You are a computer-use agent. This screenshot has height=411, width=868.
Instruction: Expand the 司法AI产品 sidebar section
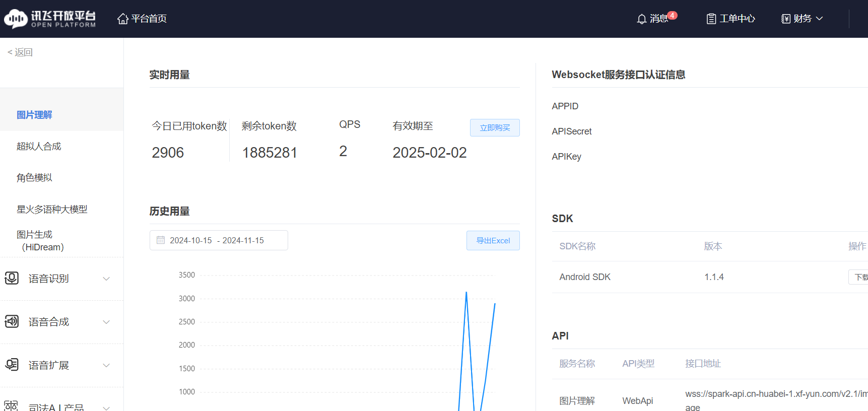(x=106, y=407)
